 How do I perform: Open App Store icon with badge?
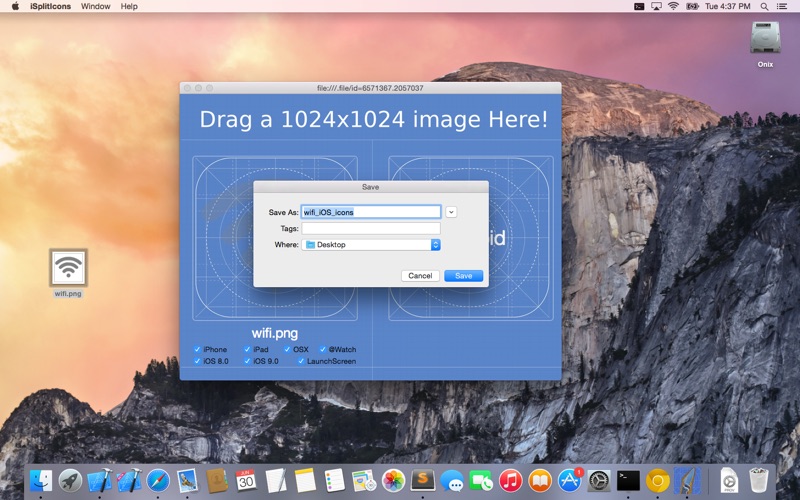pyautogui.click(x=569, y=481)
